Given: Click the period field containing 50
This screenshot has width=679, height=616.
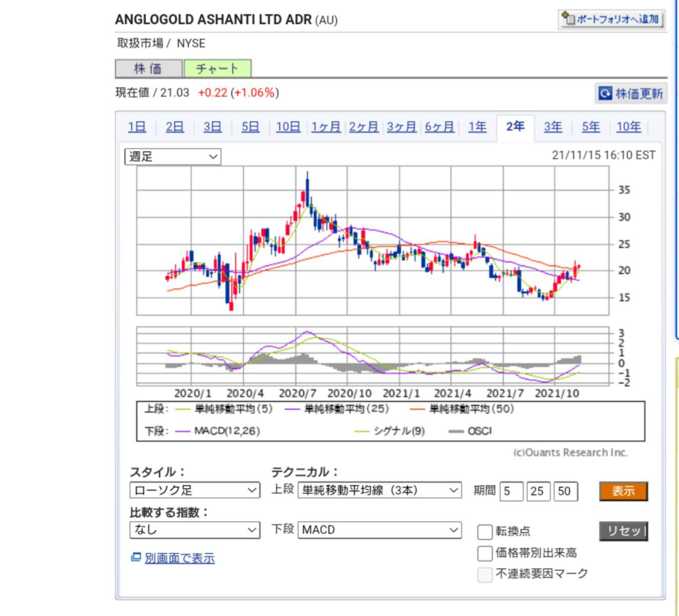Looking at the screenshot, I should click(x=564, y=491).
